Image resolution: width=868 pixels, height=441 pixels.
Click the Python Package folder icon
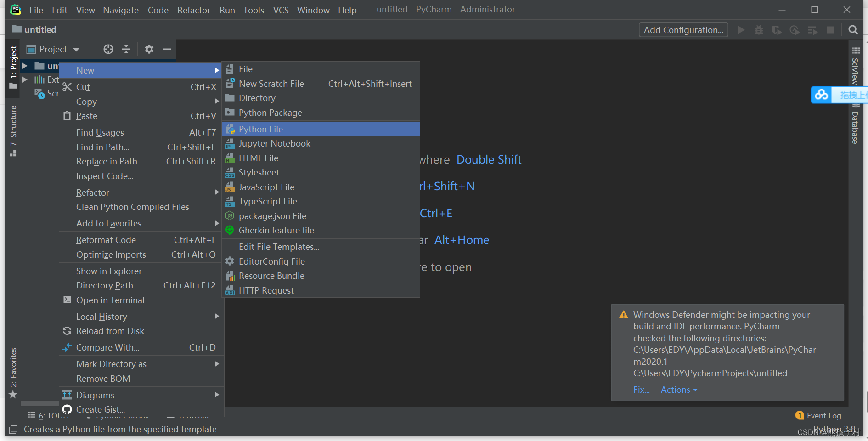click(230, 113)
